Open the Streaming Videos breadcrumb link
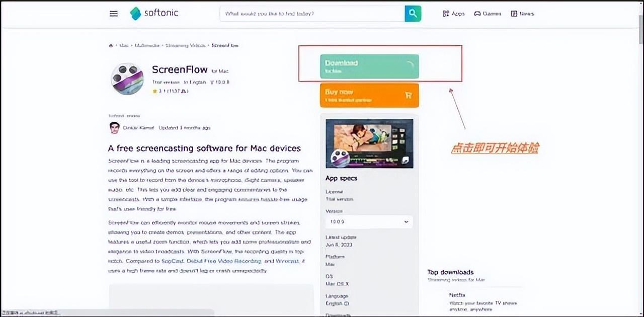Screen dimensions: 644x317 coord(185,45)
